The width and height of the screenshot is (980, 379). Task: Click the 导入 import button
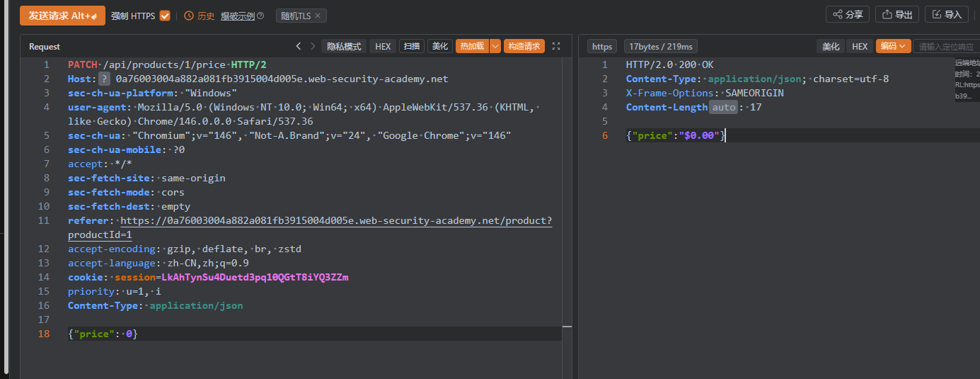coord(947,14)
